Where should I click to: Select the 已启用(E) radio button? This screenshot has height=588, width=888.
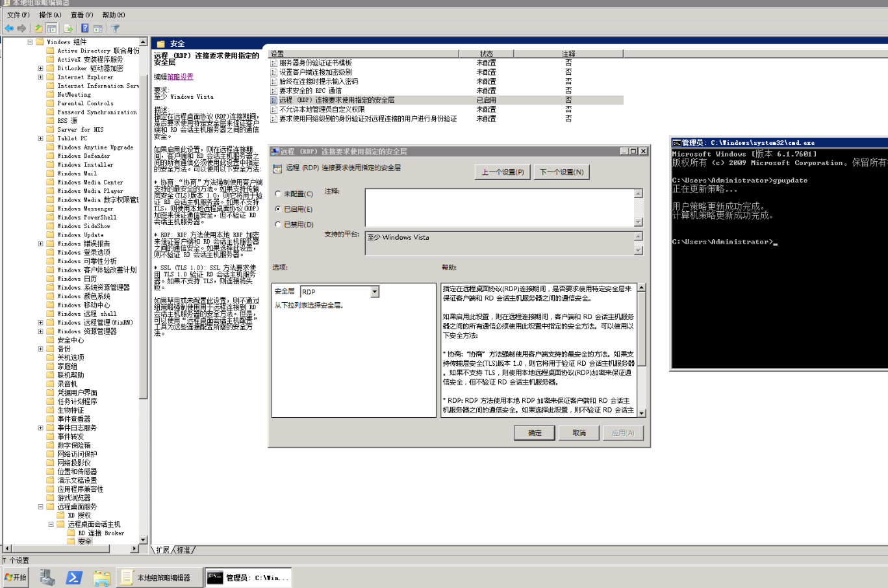278,209
